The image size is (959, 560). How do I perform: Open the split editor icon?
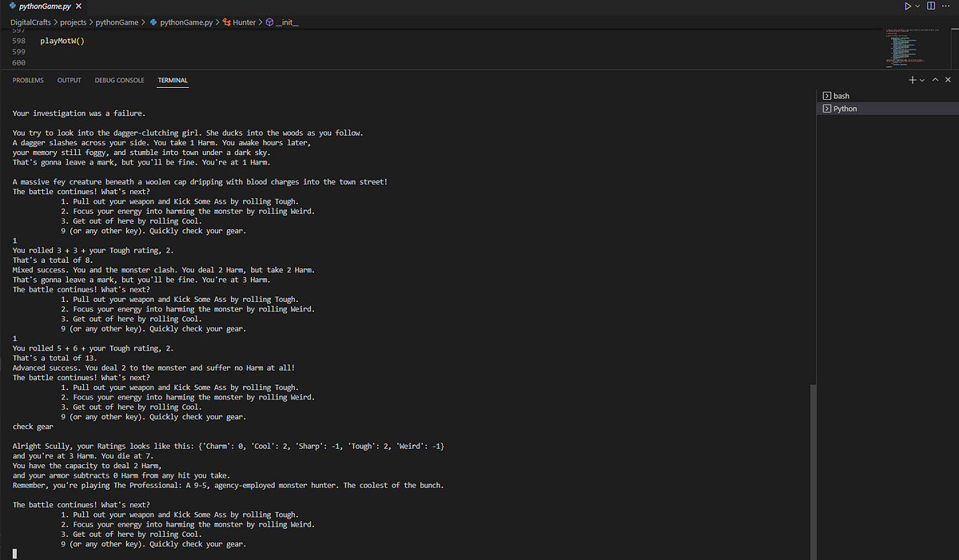tap(931, 6)
